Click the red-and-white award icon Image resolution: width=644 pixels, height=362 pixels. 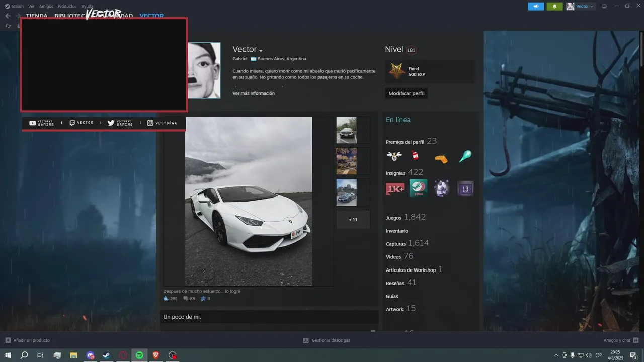[416, 156]
